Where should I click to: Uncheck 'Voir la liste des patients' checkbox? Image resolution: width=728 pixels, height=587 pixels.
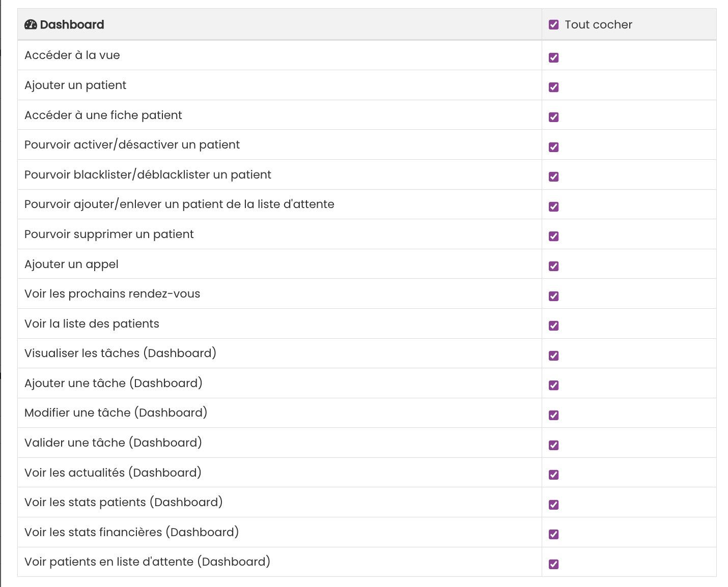554,326
